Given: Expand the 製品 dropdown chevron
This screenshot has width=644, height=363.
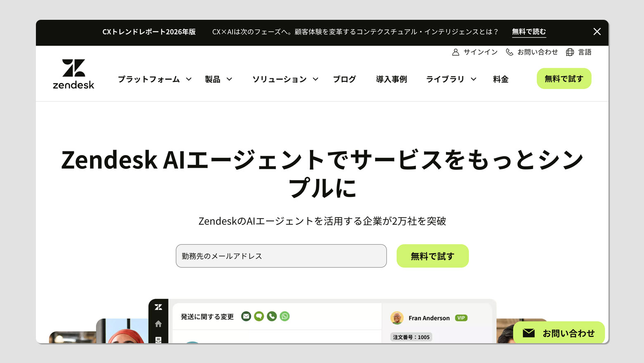Looking at the screenshot, I should 229,79.
